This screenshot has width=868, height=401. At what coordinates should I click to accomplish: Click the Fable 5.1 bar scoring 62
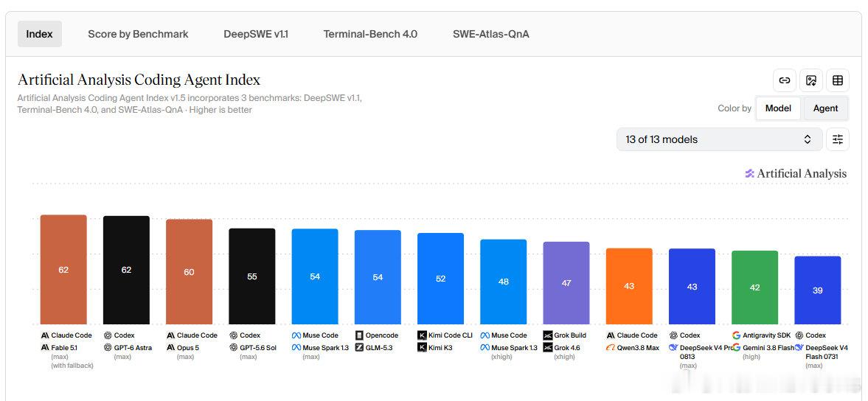click(63, 269)
